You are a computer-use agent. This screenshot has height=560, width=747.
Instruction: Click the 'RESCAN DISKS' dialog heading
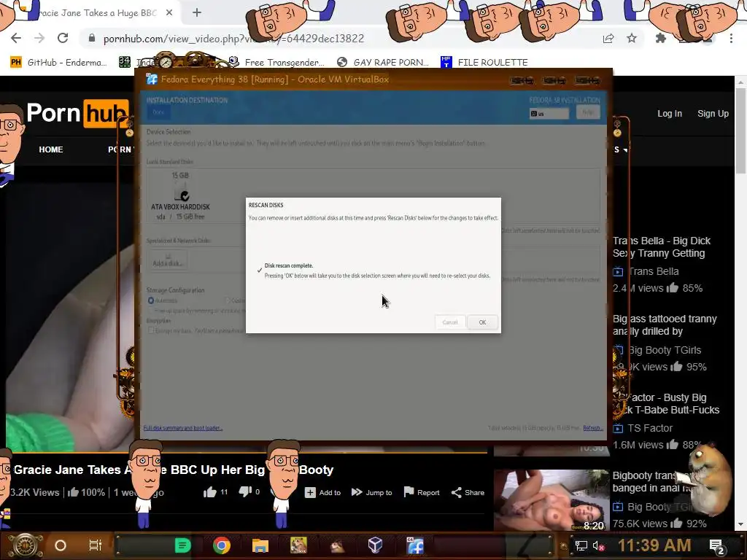click(x=266, y=205)
